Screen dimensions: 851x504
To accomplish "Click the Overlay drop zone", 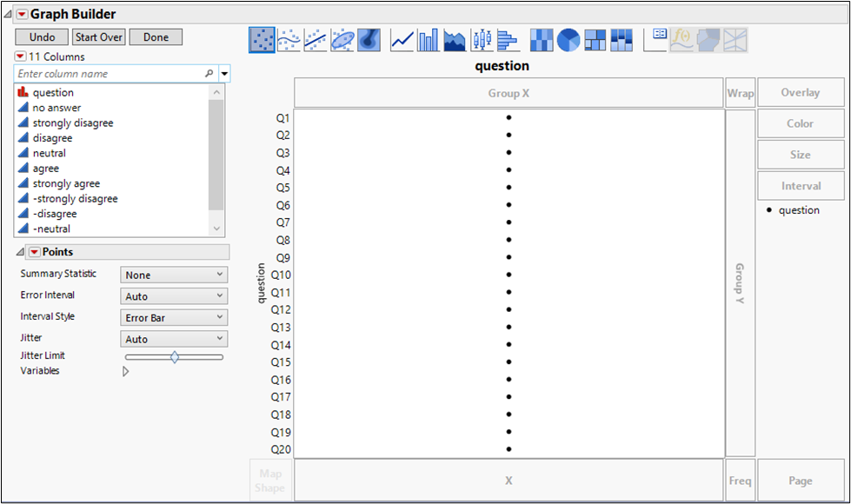I will (801, 92).
